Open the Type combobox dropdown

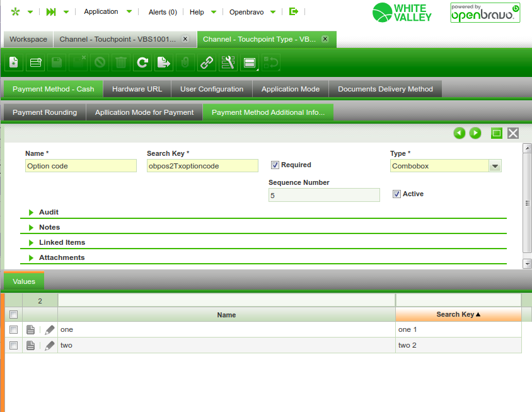(x=495, y=166)
